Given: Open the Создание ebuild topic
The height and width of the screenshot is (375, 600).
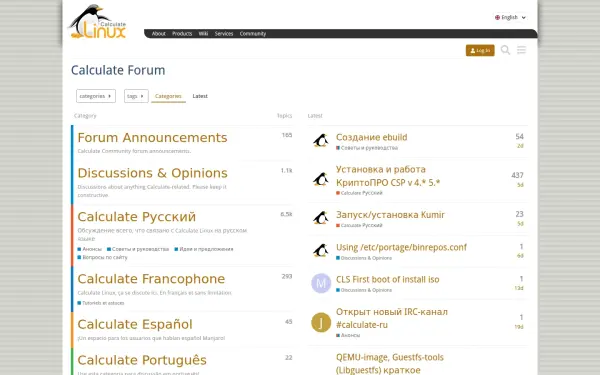Looking at the screenshot, I should (372, 137).
